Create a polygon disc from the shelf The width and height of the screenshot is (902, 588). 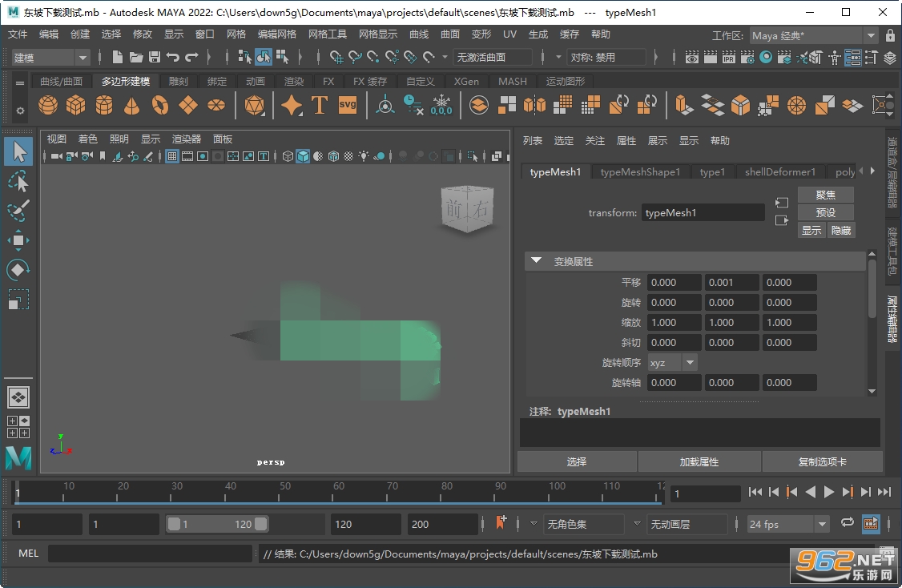coord(216,105)
